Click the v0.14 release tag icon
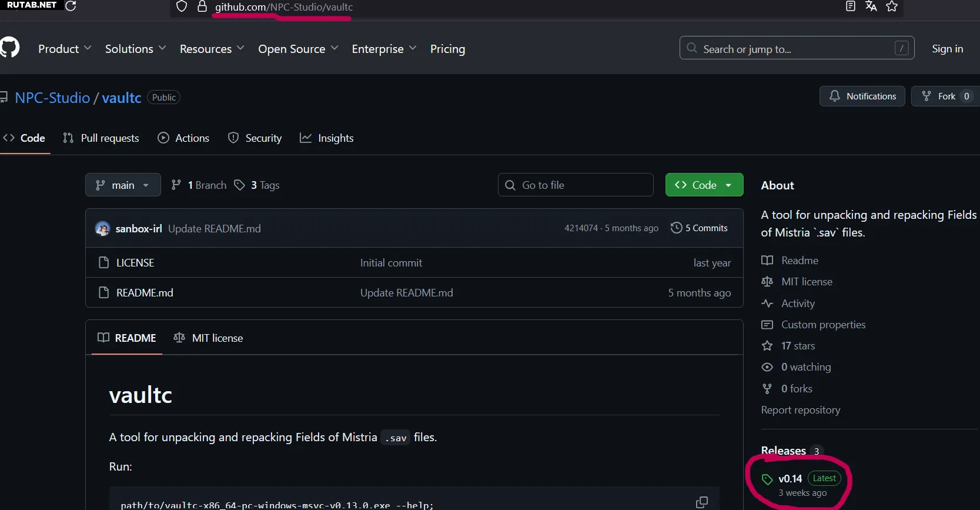 pos(767,479)
